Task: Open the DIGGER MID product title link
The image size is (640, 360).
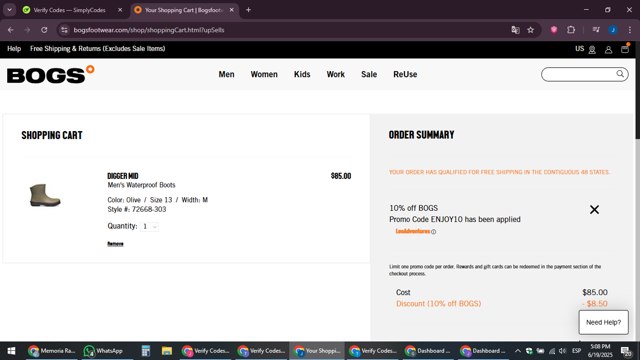Action: 123,176
